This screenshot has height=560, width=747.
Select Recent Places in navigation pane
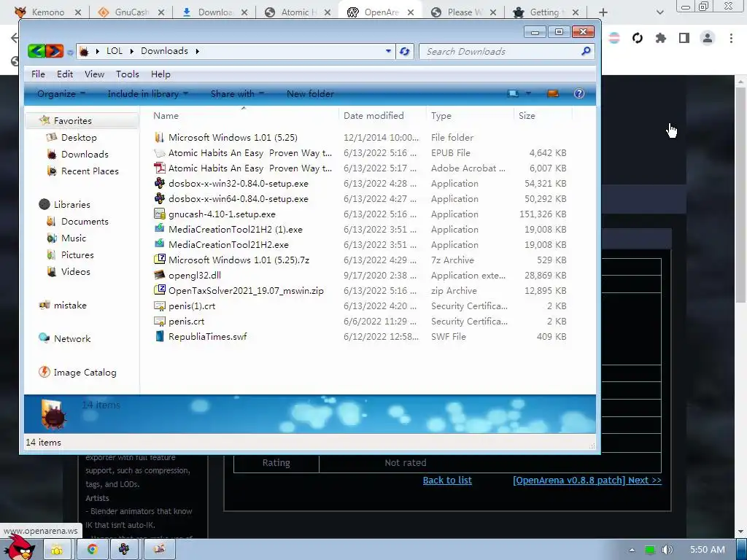(90, 171)
